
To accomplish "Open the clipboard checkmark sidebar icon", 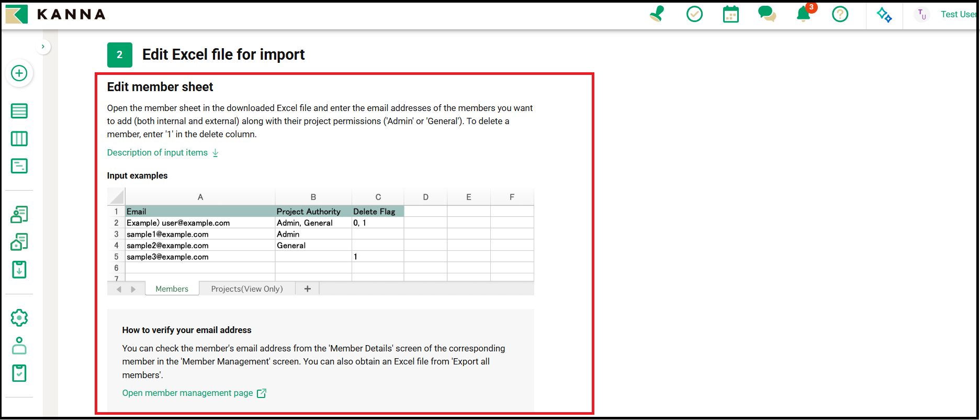I will 19,373.
